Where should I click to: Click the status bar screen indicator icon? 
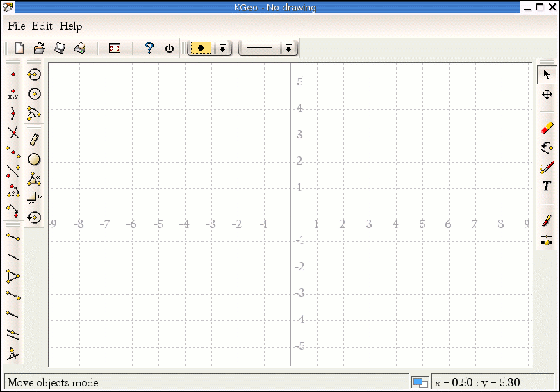point(420,382)
